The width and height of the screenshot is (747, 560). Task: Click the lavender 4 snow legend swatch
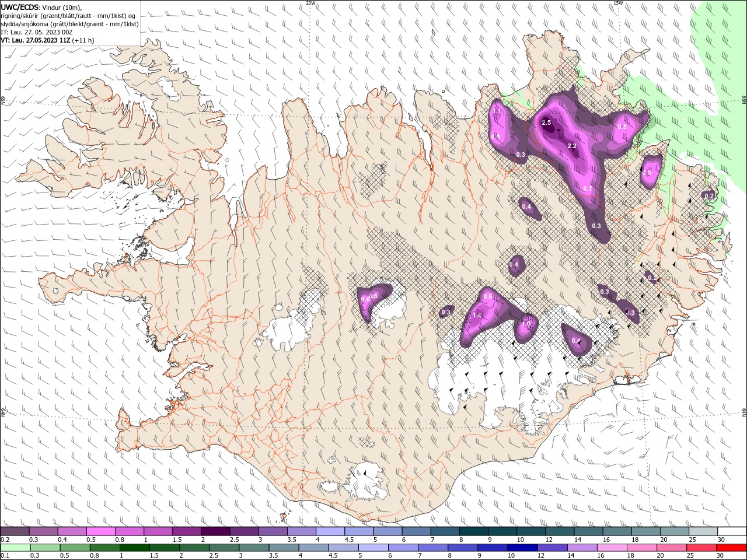(x=330, y=531)
